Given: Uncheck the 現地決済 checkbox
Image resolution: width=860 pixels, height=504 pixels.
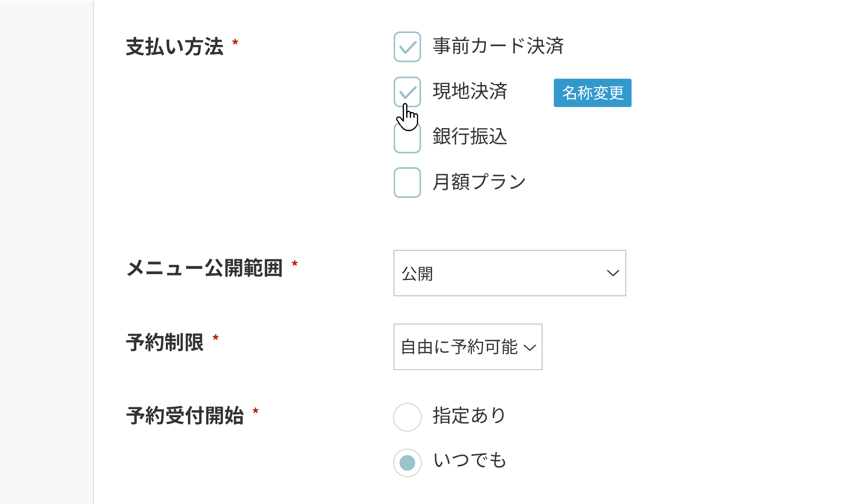Looking at the screenshot, I should point(407,91).
